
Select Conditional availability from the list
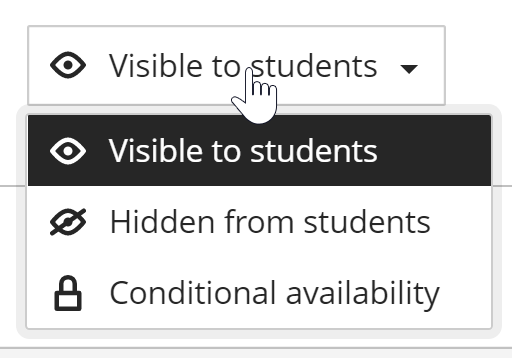click(x=259, y=293)
